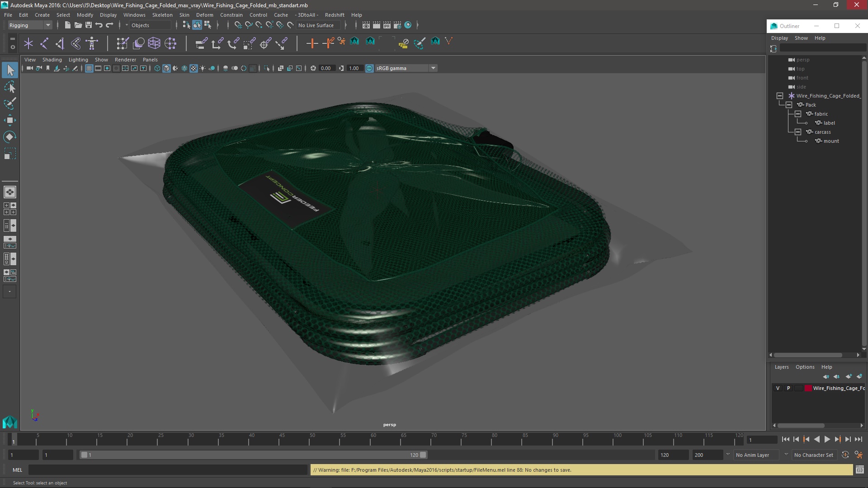Collapse the Pack node in Outliner
Screen dimensions: 868x488
pyautogui.click(x=789, y=105)
